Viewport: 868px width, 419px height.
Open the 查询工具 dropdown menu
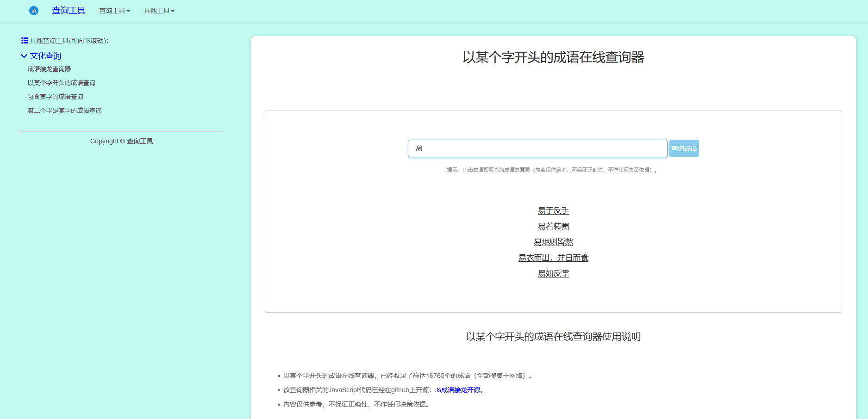point(114,11)
